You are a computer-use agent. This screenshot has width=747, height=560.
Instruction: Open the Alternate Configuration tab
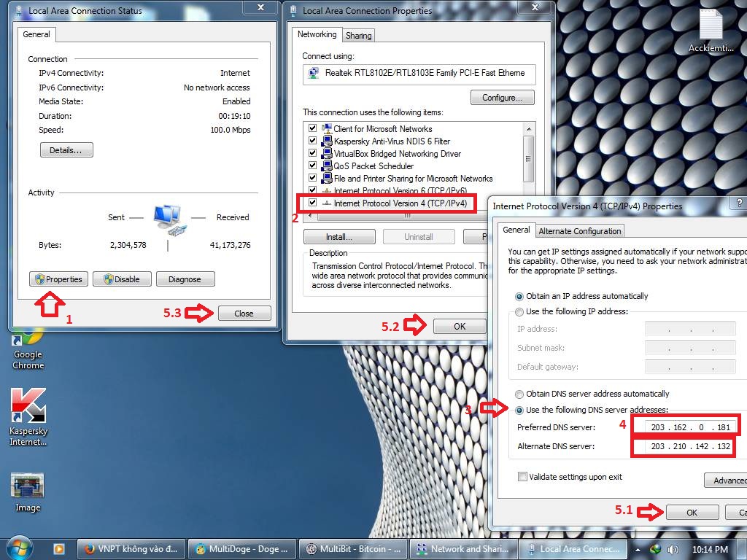tap(580, 231)
